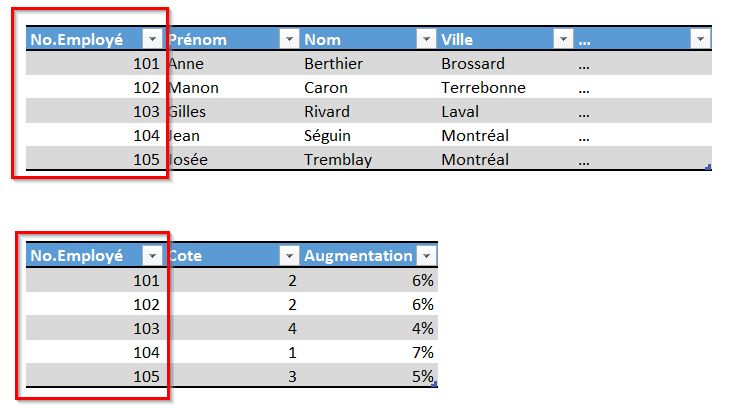The image size is (746, 411).
Task: Open No.Employé filter in the employee names table
Action: click(x=152, y=39)
